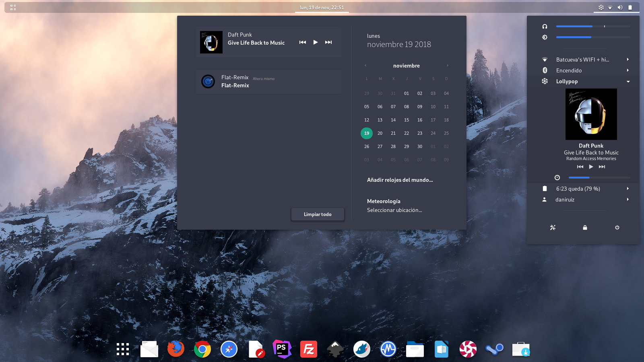Expand the Batcueva's WIFI network options

click(628, 59)
